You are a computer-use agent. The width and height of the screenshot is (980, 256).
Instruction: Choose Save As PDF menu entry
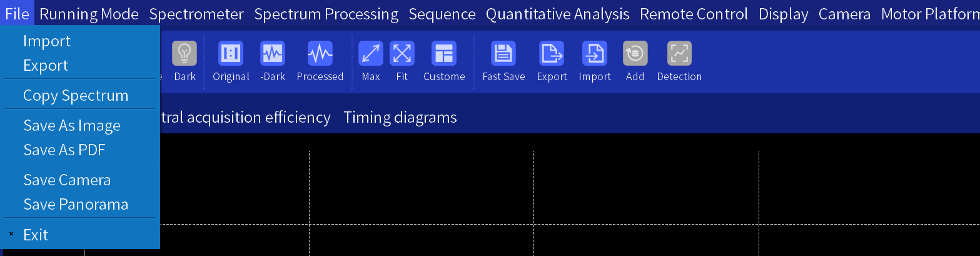click(x=64, y=150)
